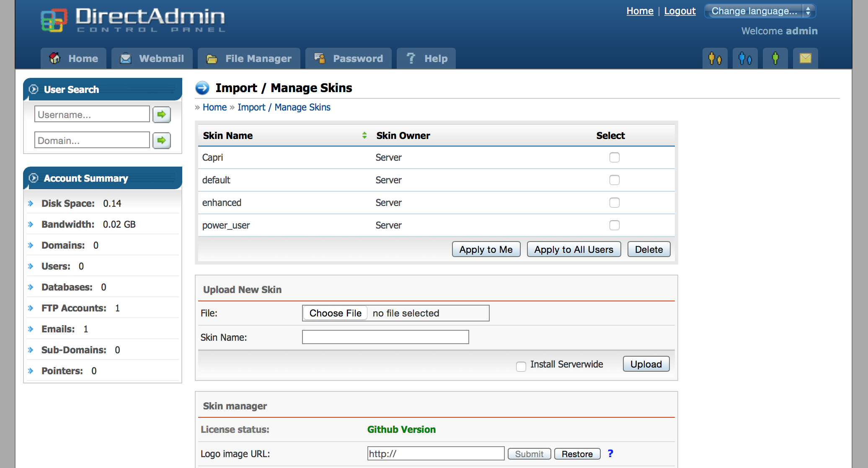This screenshot has height=468, width=868.
Task: Click the Github Version license status
Action: click(401, 429)
